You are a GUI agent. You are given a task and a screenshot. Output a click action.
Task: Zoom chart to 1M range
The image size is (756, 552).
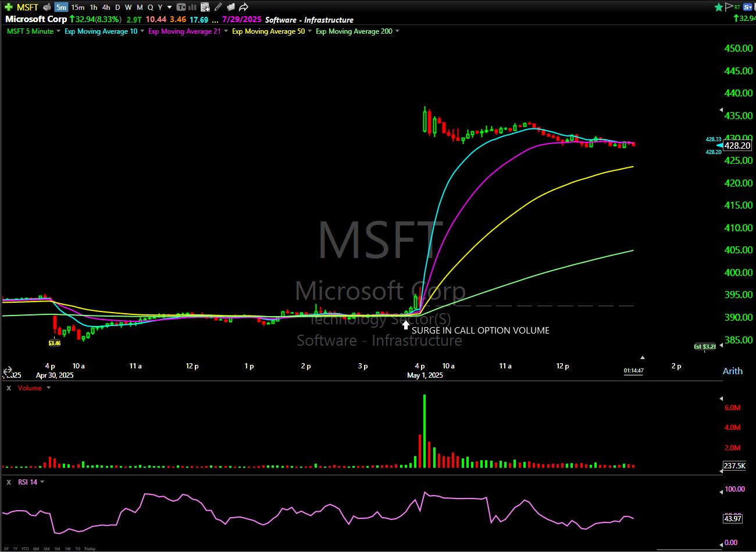(57, 549)
